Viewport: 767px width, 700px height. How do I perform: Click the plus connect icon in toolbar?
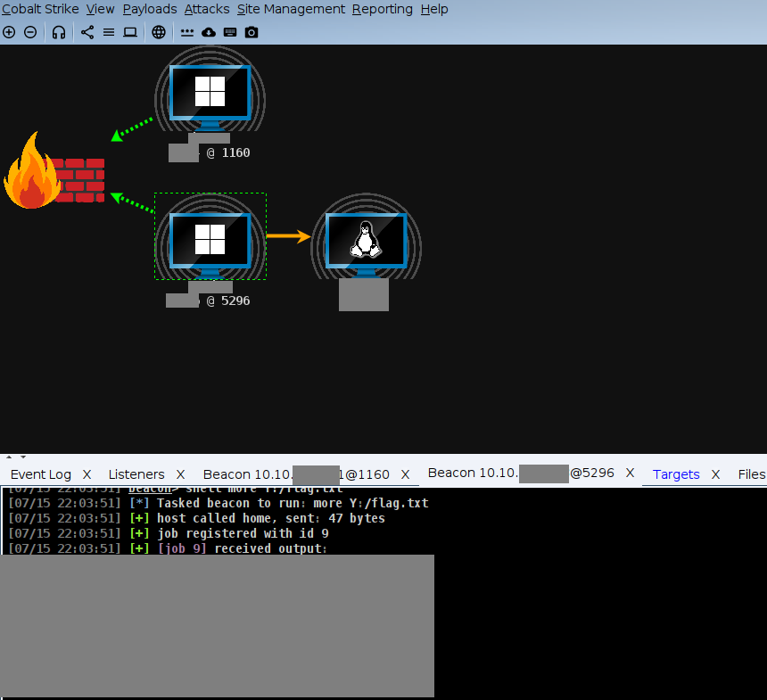(x=9, y=32)
